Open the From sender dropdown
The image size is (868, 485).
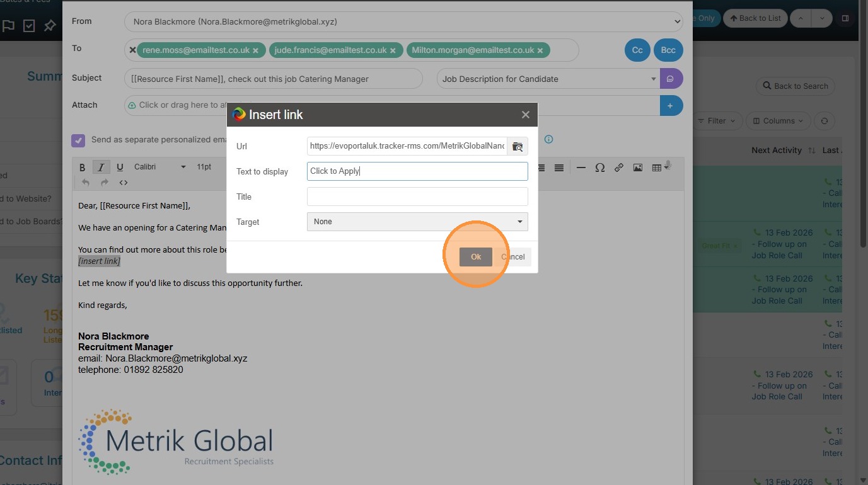coord(403,21)
